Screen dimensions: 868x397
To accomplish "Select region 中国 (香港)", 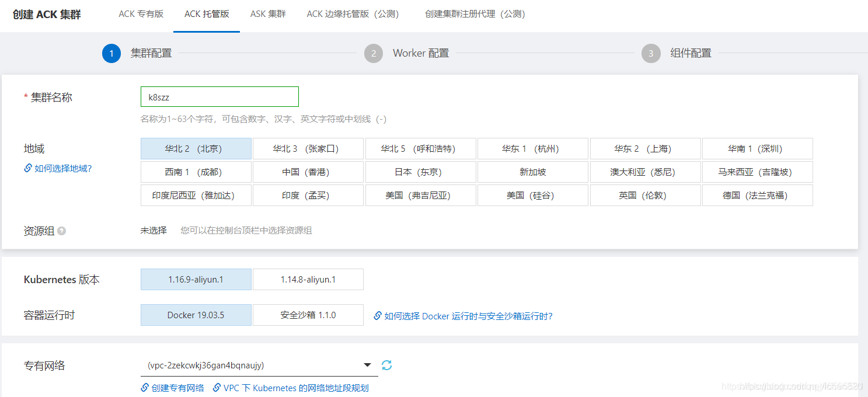I will point(308,172).
